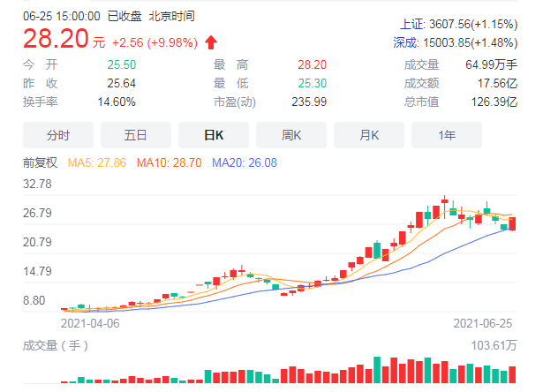
Task: Click the timestamp 06-25 15:00:00
Action: tap(62, 16)
